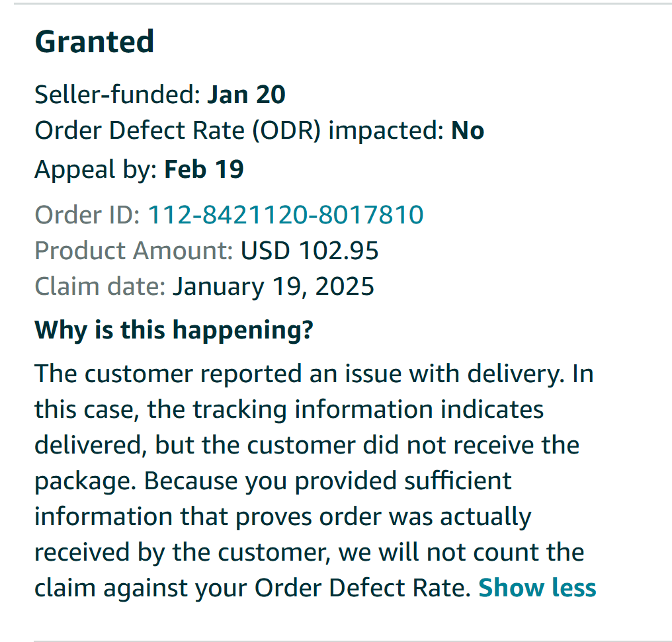Select the USD 102.95 amount value
Screen dimensions: 672x642
(310, 251)
